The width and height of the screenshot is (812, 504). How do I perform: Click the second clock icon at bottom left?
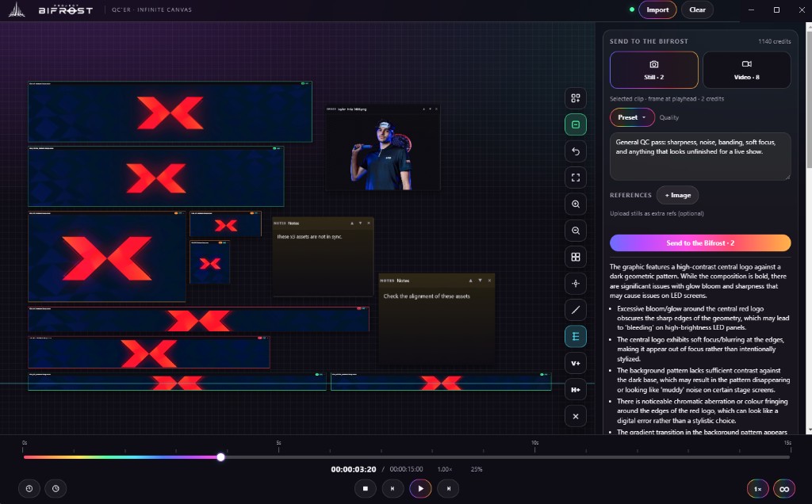[56, 488]
